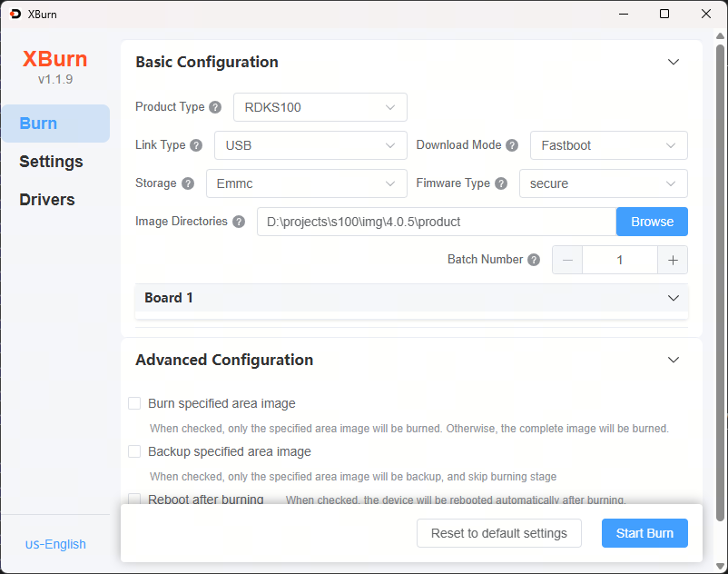Image resolution: width=728 pixels, height=574 pixels.
Task: Click the Image Directories help icon
Action: (239, 222)
